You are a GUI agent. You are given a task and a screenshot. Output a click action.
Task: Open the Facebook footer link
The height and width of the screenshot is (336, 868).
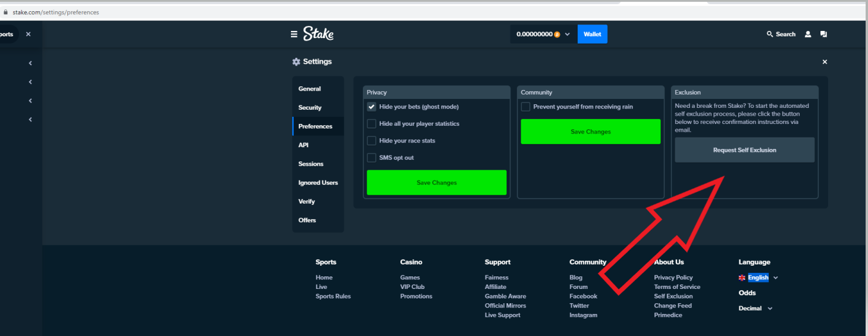[583, 297]
